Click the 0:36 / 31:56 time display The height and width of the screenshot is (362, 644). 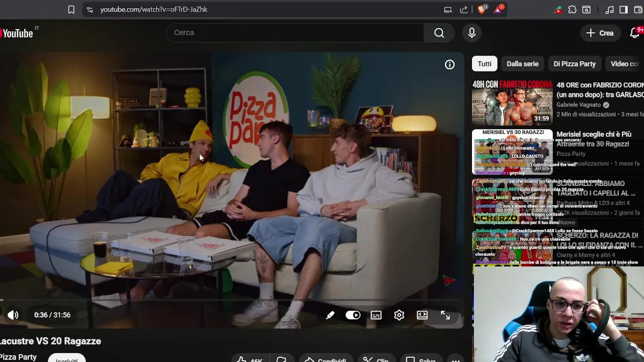click(x=52, y=315)
